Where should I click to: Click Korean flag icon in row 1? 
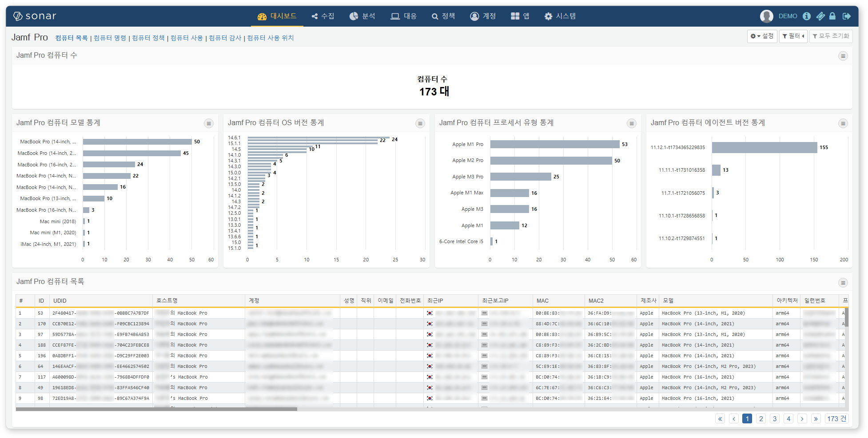pyautogui.click(x=430, y=313)
